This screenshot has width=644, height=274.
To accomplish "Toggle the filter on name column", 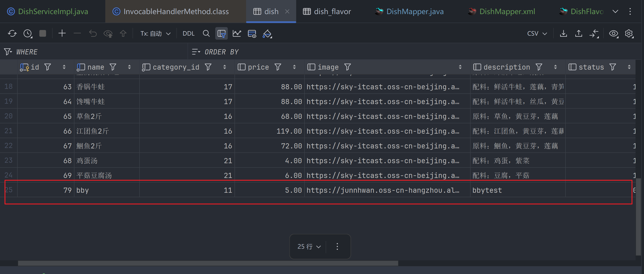I will point(113,67).
